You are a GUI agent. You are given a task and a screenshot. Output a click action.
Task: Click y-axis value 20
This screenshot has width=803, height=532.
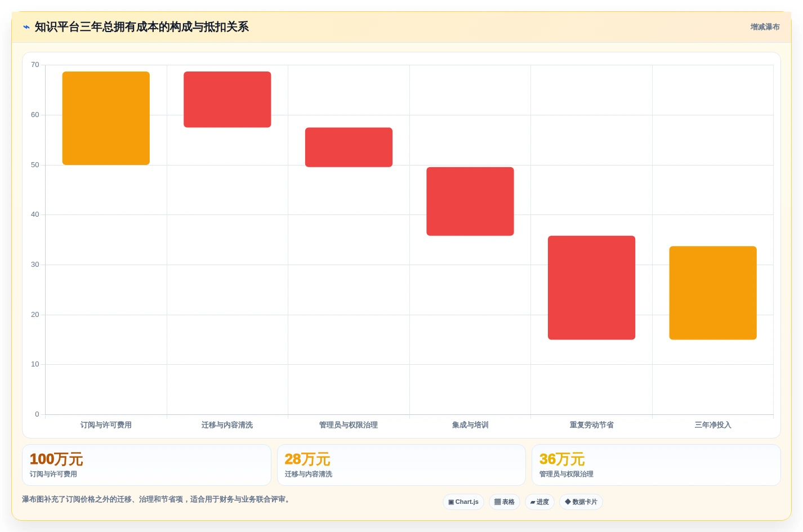pos(35,315)
